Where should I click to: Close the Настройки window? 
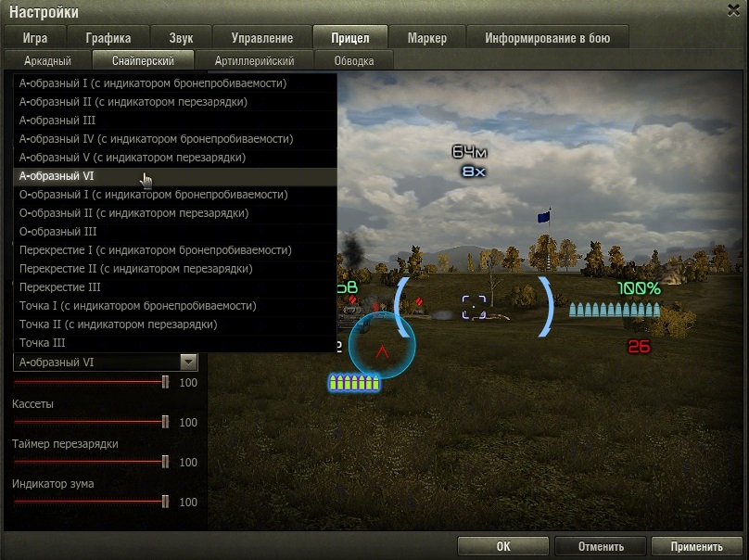[x=733, y=10]
